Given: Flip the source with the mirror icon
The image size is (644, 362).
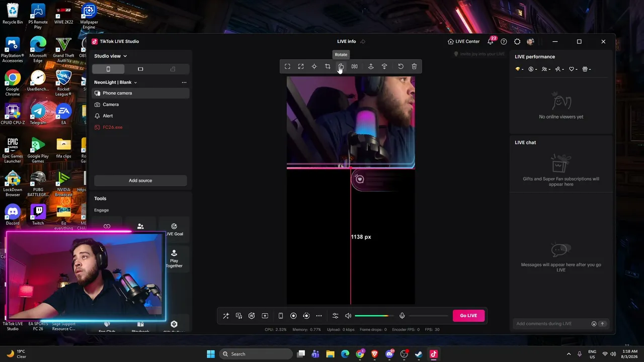Looking at the screenshot, I should tap(355, 66).
